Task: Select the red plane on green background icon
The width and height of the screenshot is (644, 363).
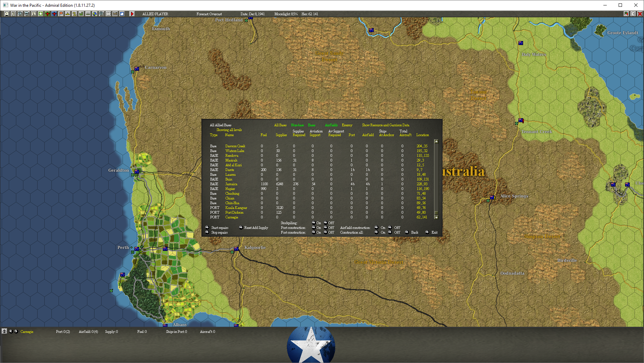Action: pos(47,14)
